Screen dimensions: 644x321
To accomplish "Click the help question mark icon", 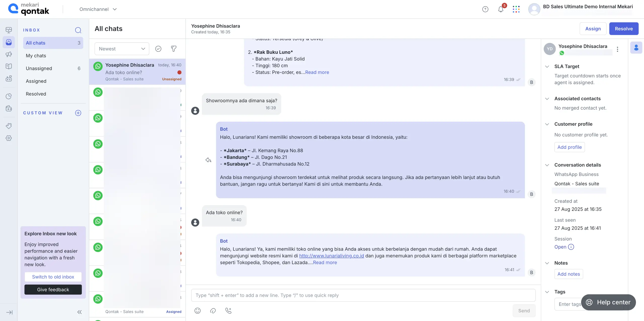I will tap(485, 9).
